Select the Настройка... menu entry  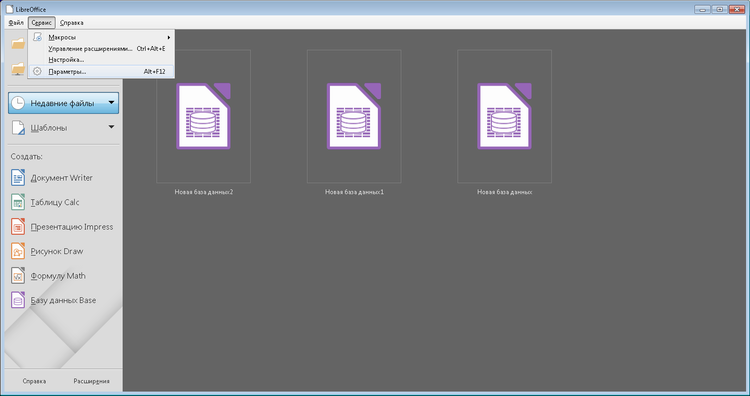click(101, 60)
